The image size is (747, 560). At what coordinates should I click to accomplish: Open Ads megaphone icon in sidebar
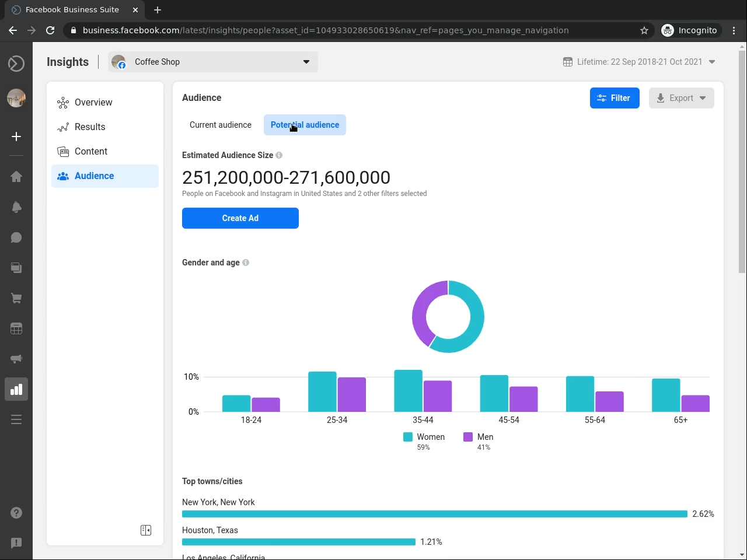16,359
